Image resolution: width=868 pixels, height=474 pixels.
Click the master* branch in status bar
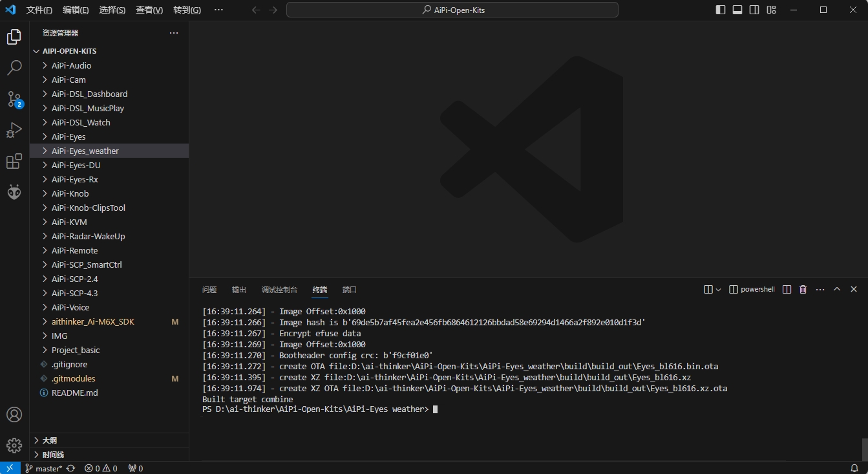[x=44, y=468]
